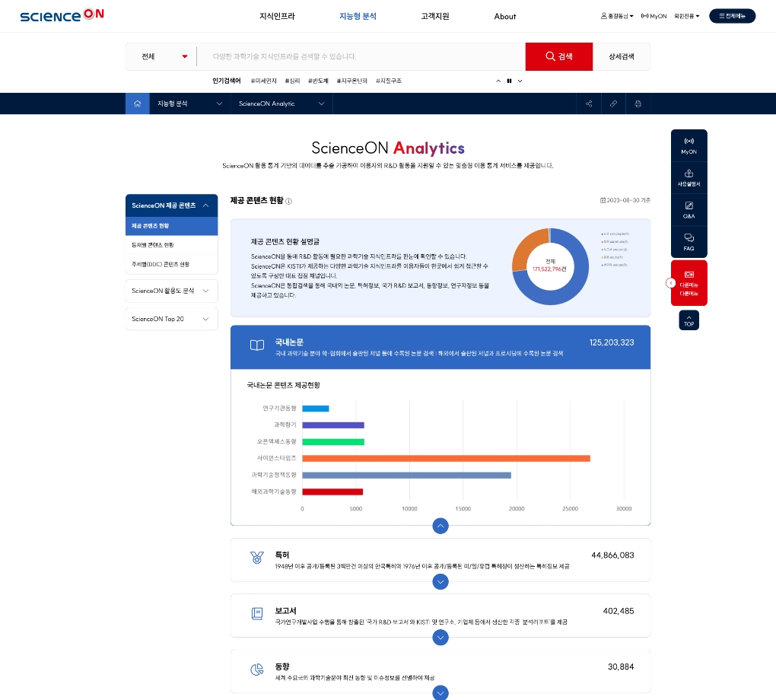The height and width of the screenshot is (700, 776).
Task: Click the ScienceON logo
Action: [x=62, y=15]
